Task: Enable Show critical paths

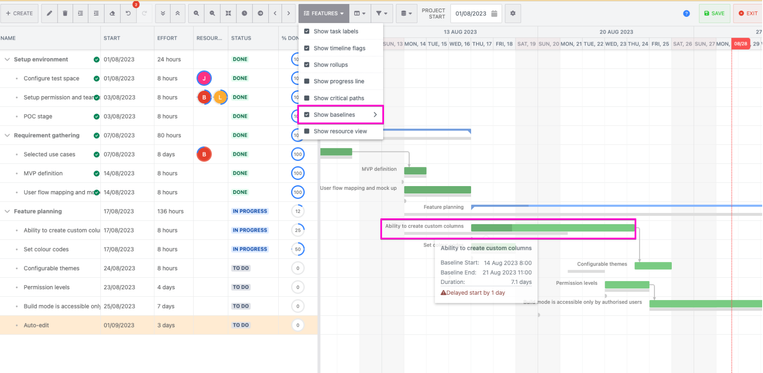Action: pos(307,98)
